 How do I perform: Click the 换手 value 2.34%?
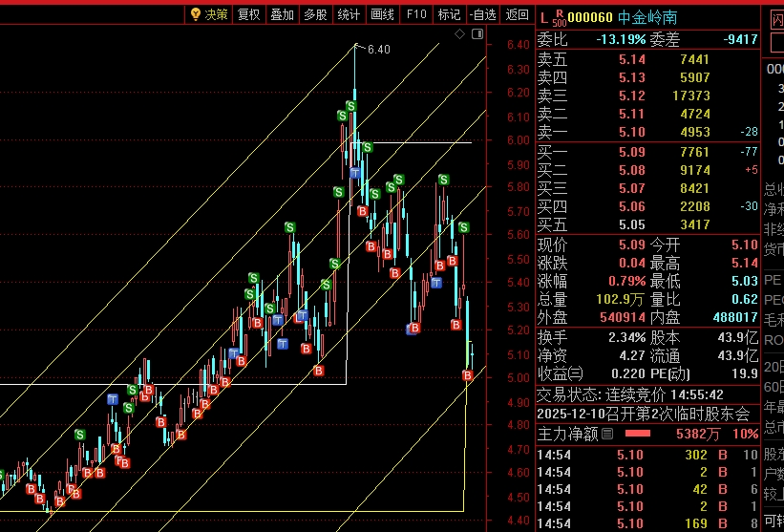coord(627,337)
